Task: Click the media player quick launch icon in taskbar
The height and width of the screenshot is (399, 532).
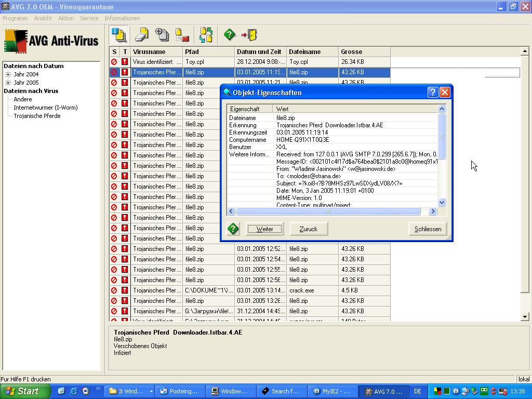Action: pyautogui.click(x=86, y=391)
